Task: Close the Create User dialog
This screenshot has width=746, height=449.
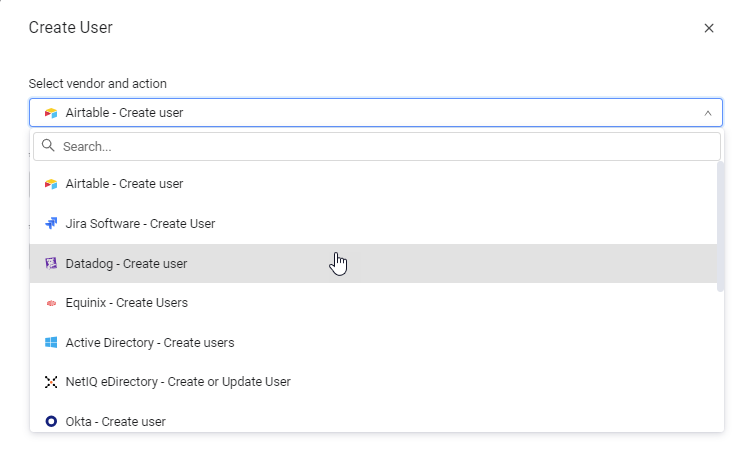Action: (709, 28)
